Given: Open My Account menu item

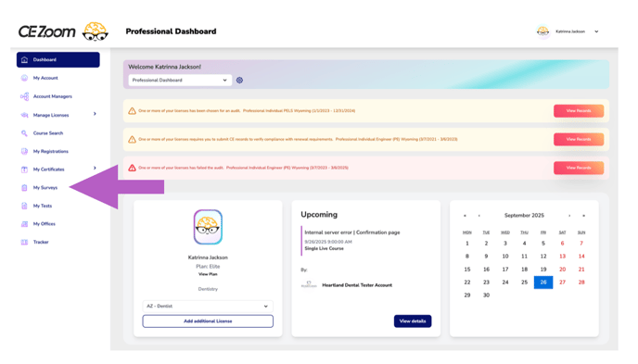Looking at the screenshot, I should pos(45,78).
